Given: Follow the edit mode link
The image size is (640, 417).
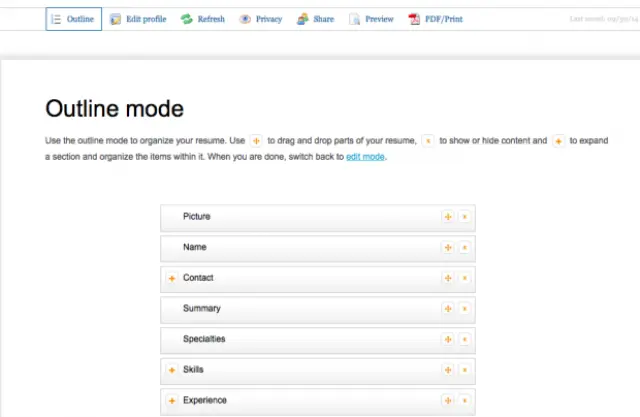Looking at the screenshot, I should (x=365, y=157).
